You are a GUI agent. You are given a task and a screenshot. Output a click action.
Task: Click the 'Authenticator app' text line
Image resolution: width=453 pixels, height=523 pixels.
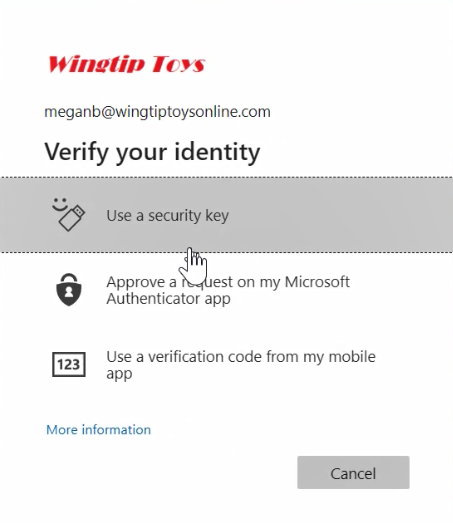(168, 299)
